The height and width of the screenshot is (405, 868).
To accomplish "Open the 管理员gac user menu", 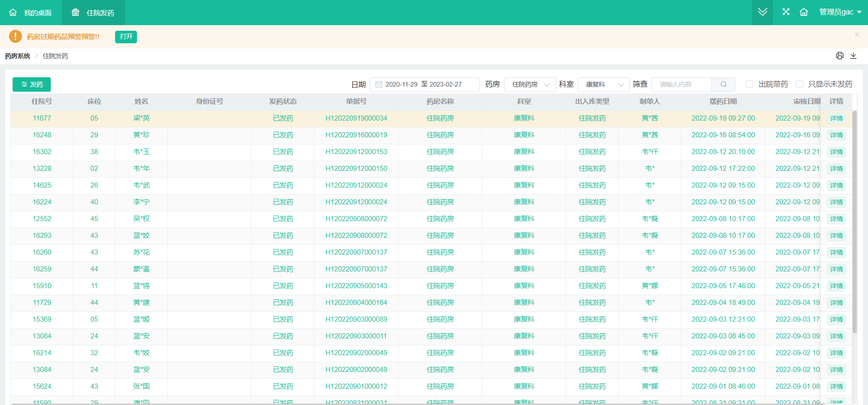I will coord(841,12).
